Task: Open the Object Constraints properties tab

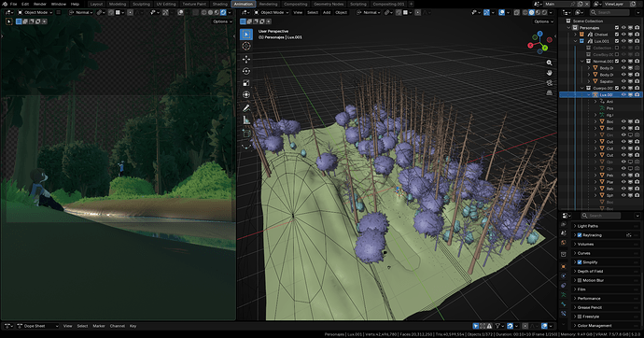Action: coord(564,285)
